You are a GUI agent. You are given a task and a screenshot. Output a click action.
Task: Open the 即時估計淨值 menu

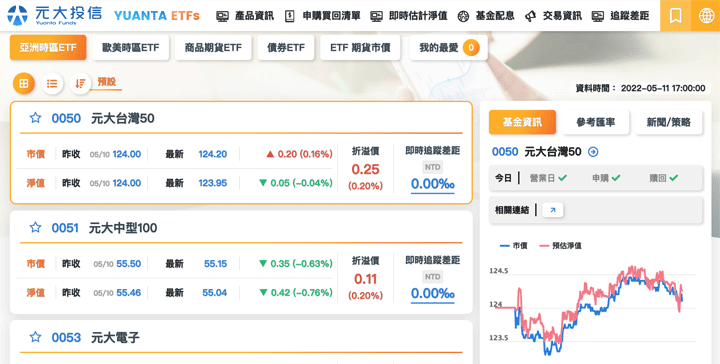(418, 16)
